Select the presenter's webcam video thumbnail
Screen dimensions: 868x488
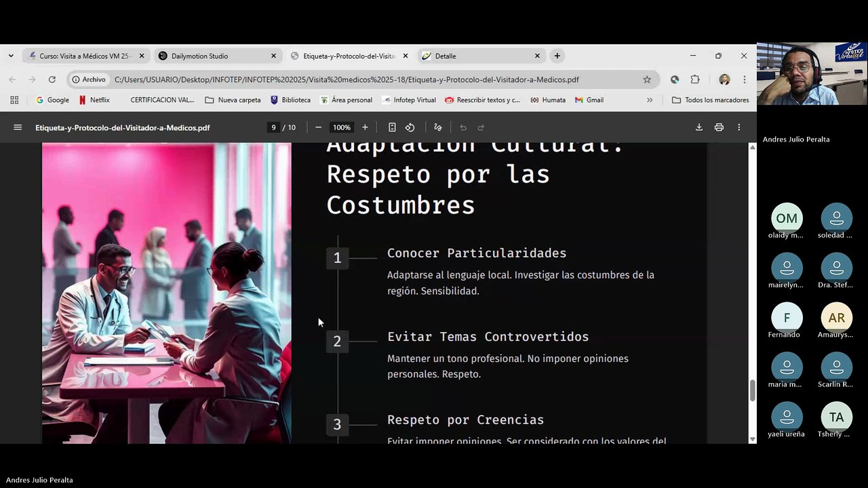pos(812,74)
